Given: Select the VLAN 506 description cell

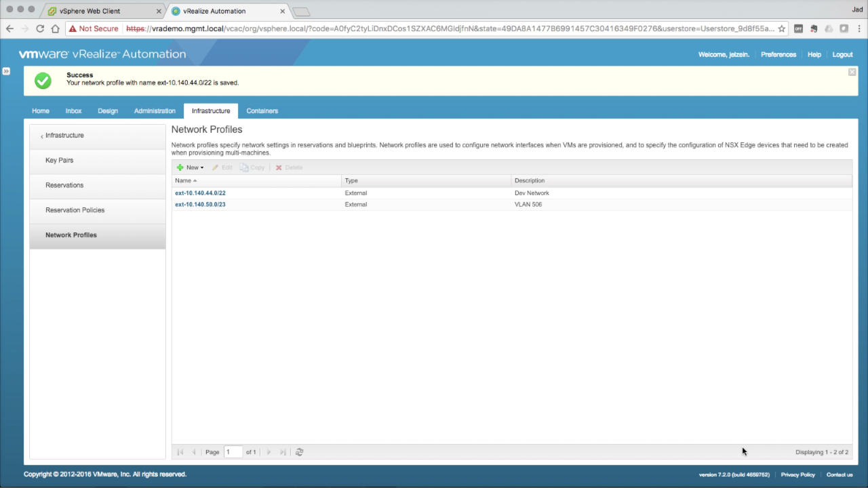Looking at the screenshot, I should pyautogui.click(x=528, y=204).
